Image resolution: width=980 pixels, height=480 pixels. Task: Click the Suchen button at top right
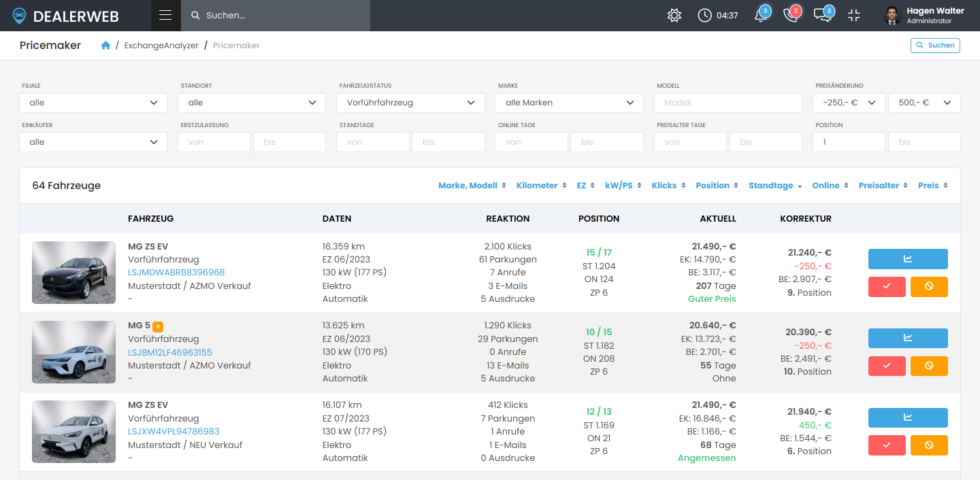click(x=935, y=46)
